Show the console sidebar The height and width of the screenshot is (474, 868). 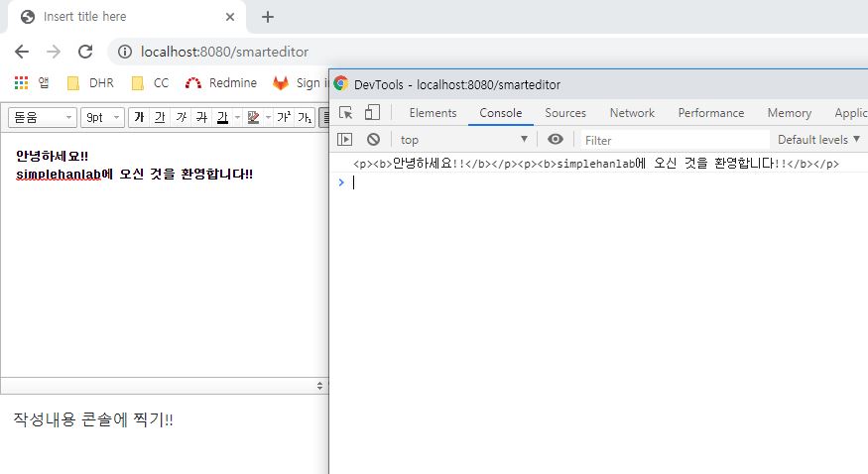pyautogui.click(x=345, y=140)
